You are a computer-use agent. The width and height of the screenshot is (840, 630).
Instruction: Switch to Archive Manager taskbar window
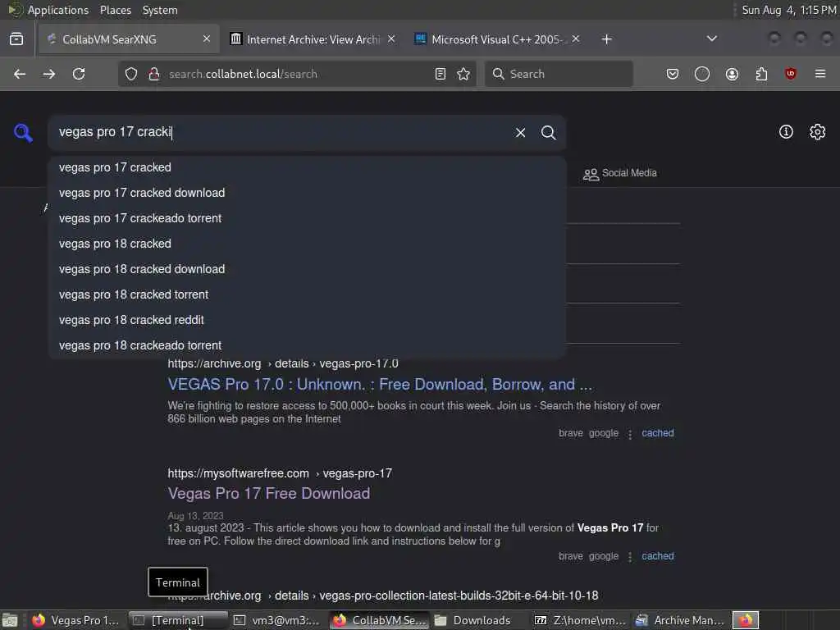pos(680,620)
